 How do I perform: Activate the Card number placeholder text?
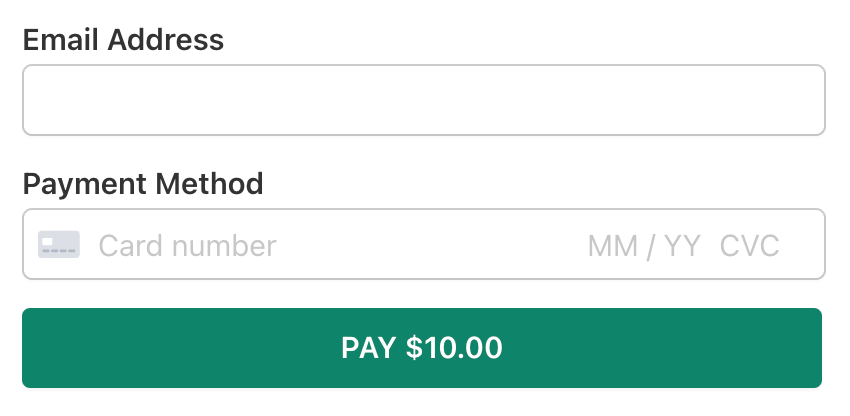pos(187,245)
